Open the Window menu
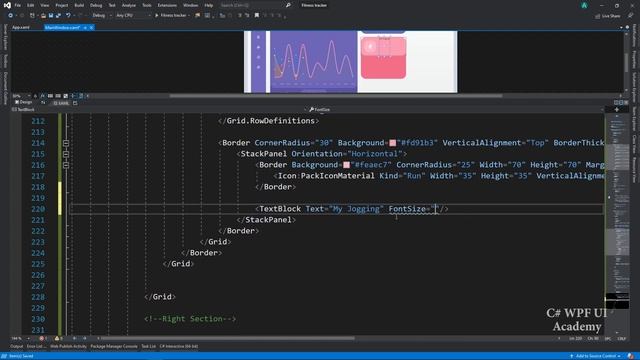 tap(190, 5)
